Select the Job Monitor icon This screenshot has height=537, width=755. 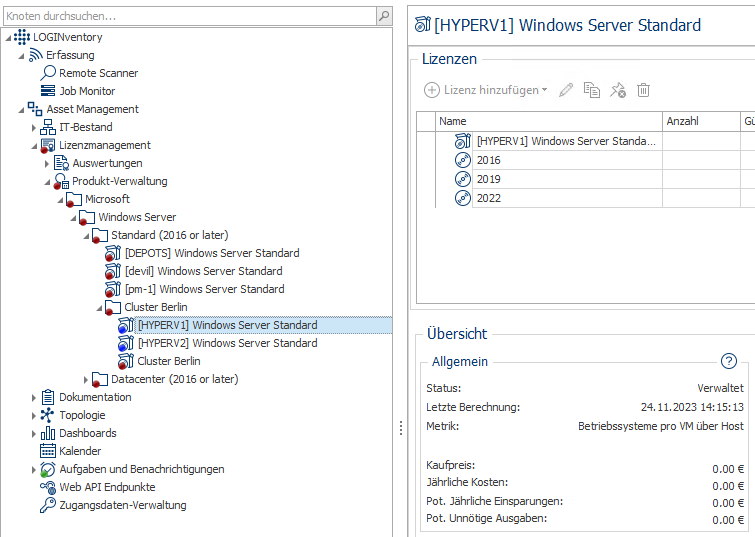coord(48,91)
